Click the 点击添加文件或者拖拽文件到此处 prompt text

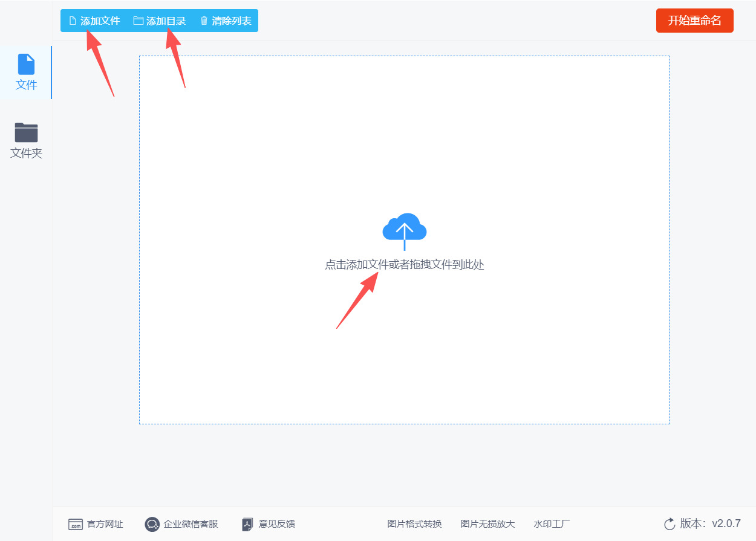(x=405, y=265)
